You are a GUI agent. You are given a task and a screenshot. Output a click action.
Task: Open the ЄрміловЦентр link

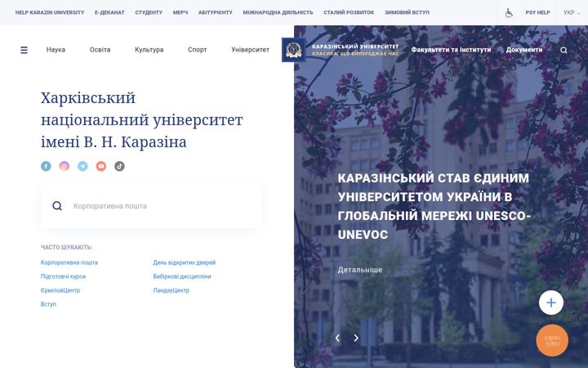click(x=60, y=290)
